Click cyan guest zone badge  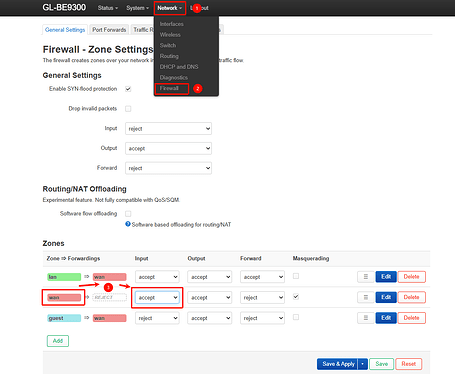point(64,318)
